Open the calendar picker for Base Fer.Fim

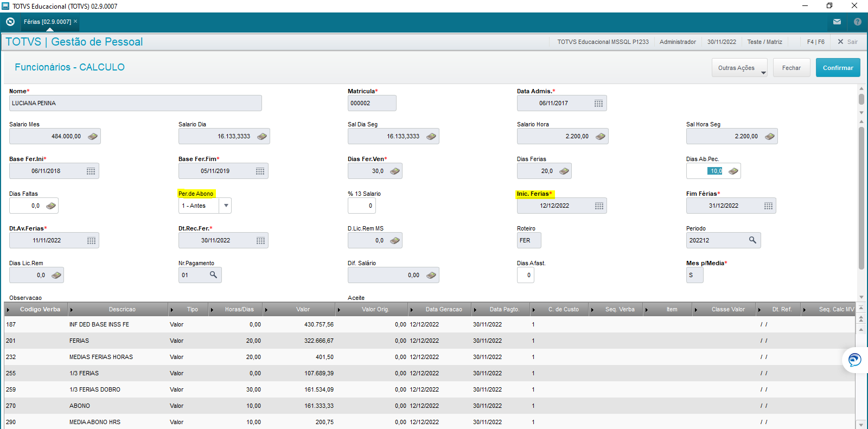[x=260, y=171]
